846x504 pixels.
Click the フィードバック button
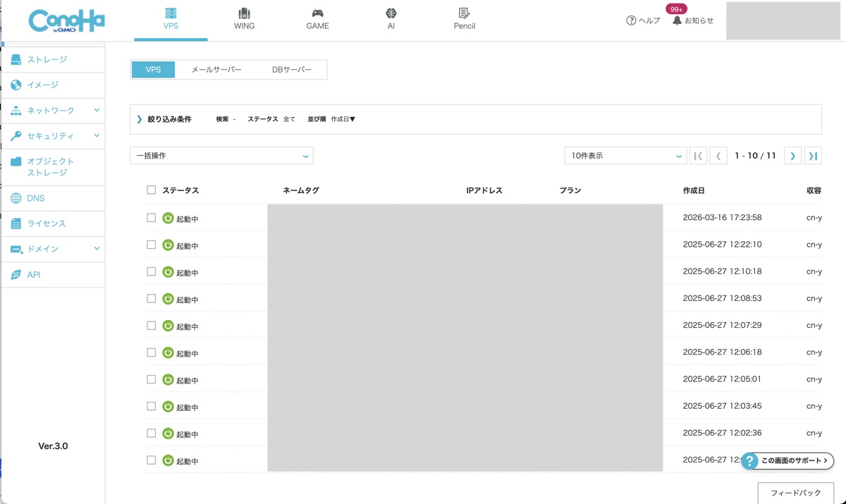point(795,493)
